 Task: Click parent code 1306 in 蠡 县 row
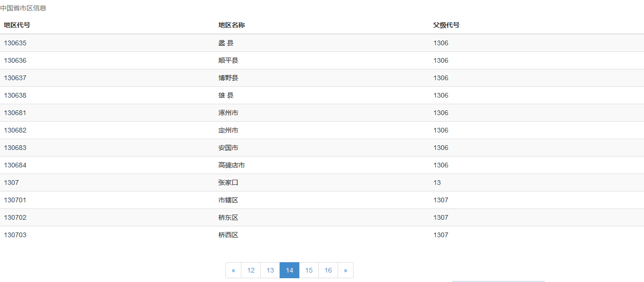pyautogui.click(x=441, y=43)
